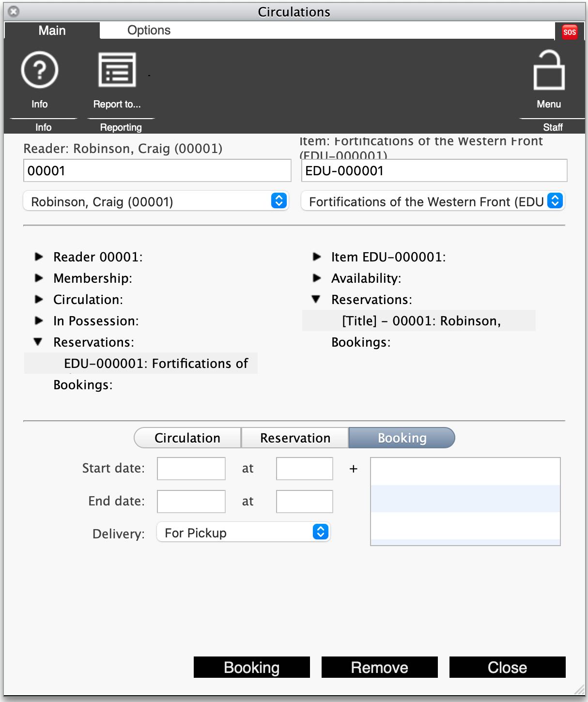Click the Info help icon
Image resolution: width=588 pixels, height=702 pixels.
40,71
